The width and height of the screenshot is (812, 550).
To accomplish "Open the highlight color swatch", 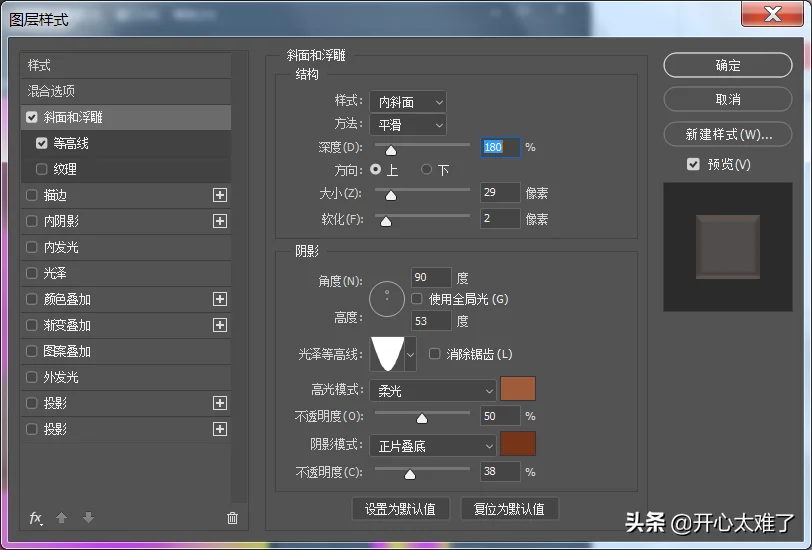I will tap(518, 389).
